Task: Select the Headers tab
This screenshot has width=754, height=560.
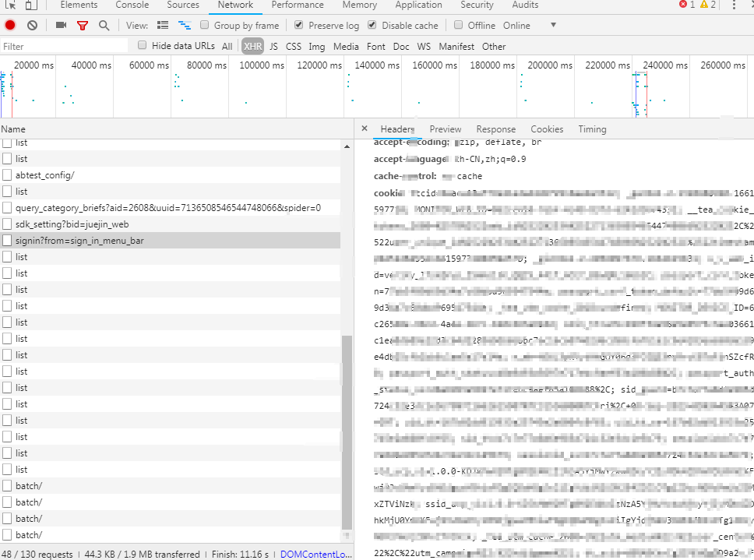Action: pyautogui.click(x=397, y=129)
